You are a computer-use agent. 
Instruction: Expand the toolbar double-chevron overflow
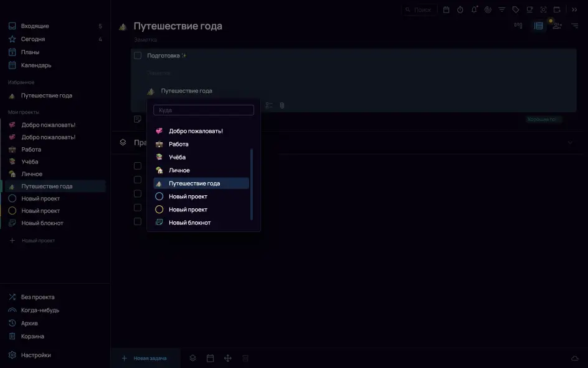pyautogui.click(x=574, y=9)
